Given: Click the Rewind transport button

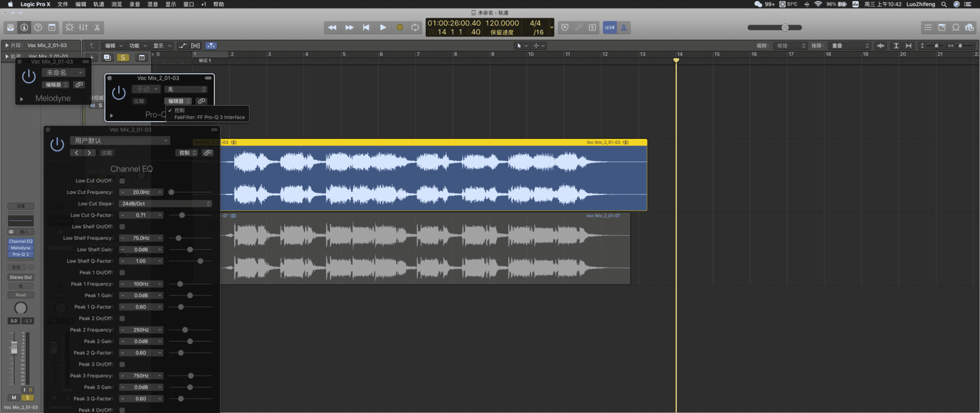Looking at the screenshot, I should click(x=332, y=28).
